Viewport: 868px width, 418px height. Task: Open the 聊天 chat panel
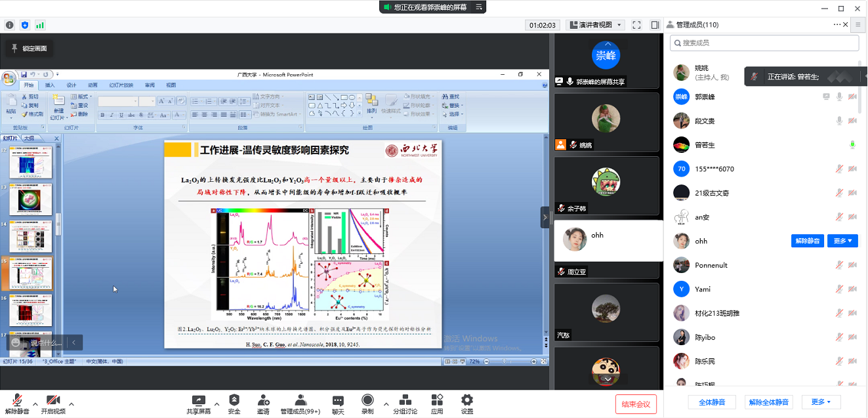coord(338,404)
